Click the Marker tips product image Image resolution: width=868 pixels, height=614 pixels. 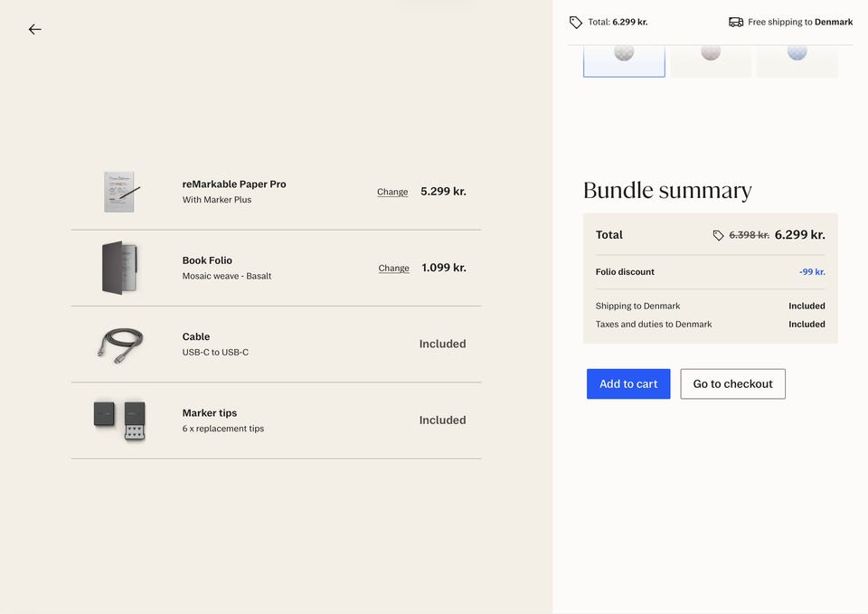click(119, 420)
